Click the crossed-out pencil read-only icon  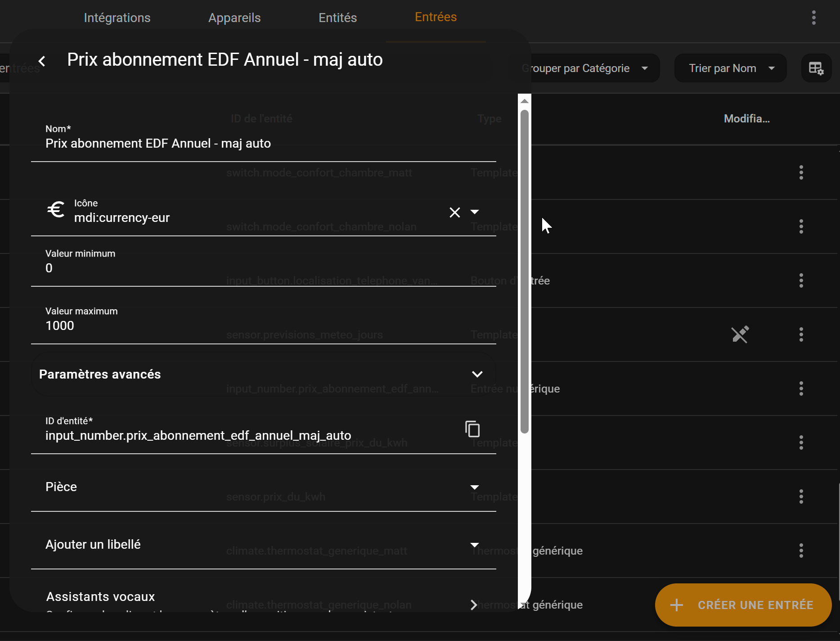[740, 334]
